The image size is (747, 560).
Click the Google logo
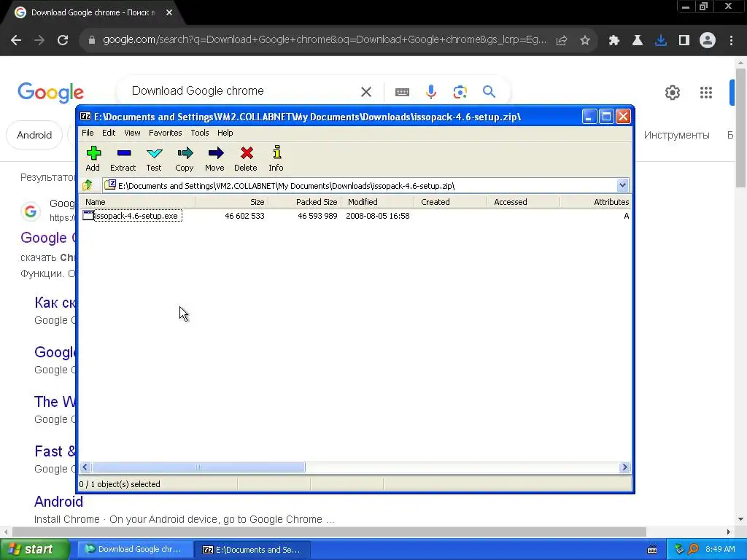click(x=50, y=93)
